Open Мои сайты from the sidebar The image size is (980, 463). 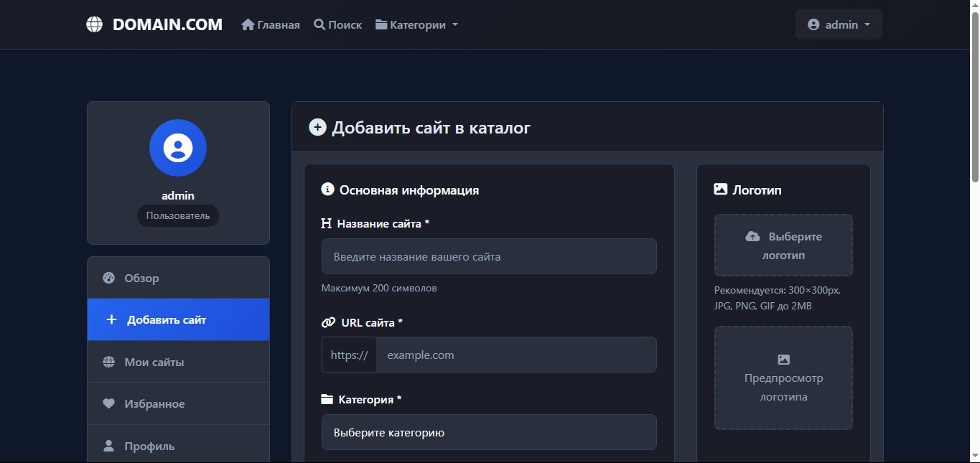(x=178, y=362)
